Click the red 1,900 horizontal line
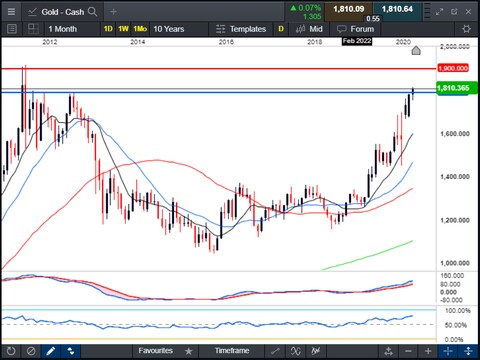The width and height of the screenshot is (480, 360). click(218, 69)
